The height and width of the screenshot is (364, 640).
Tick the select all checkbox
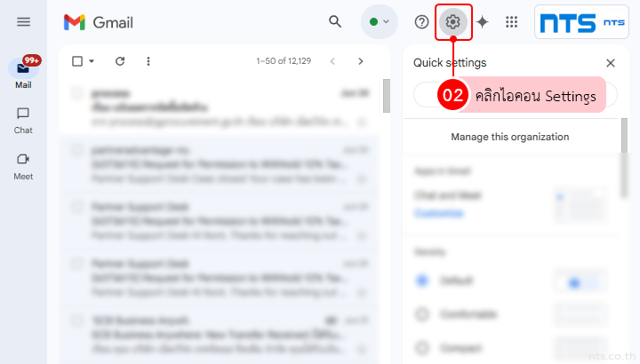point(77,61)
